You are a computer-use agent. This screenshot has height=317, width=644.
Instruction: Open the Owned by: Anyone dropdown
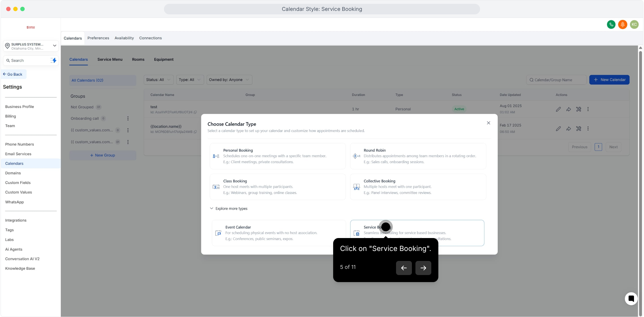[229, 80]
